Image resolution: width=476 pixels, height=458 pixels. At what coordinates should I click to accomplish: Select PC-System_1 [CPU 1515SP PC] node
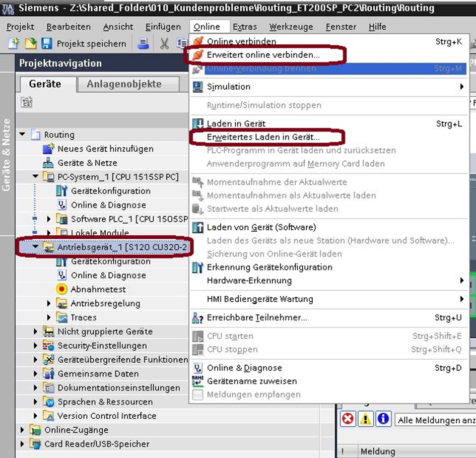tap(118, 177)
